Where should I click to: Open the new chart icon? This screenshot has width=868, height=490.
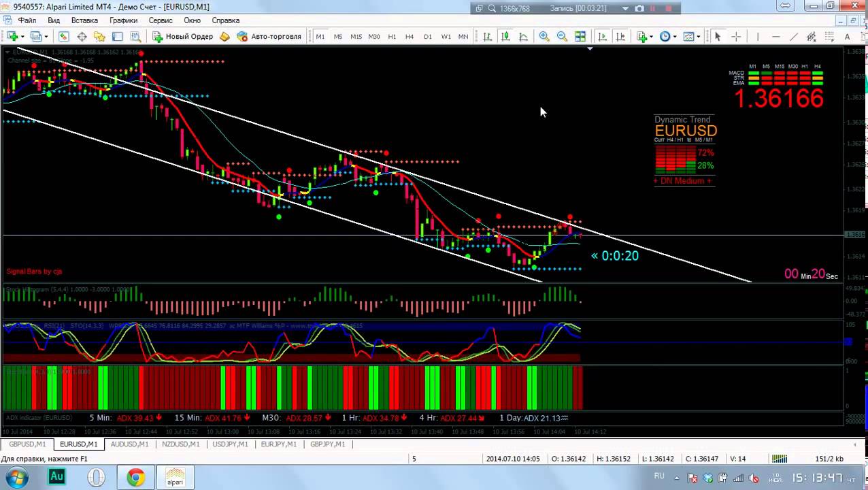point(12,36)
